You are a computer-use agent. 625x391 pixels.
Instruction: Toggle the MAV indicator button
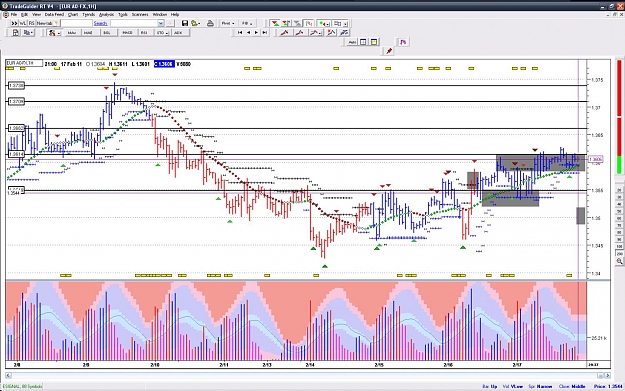(x=71, y=33)
